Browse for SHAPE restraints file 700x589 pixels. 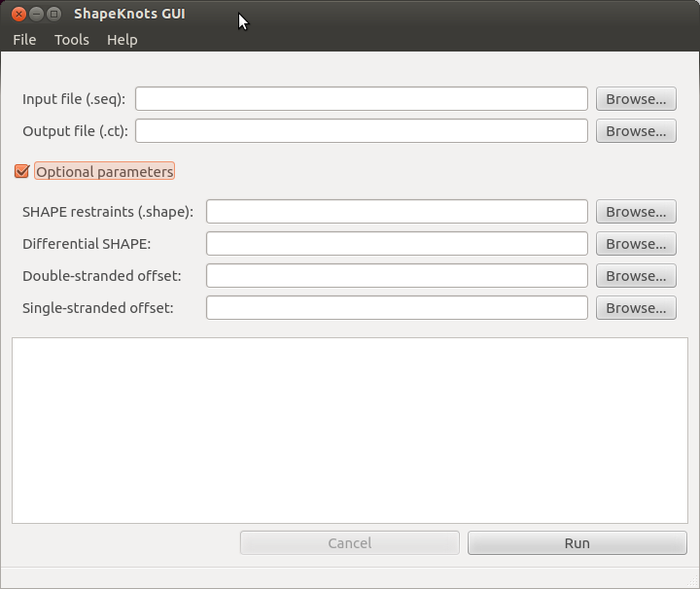pyautogui.click(x=636, y=212)
